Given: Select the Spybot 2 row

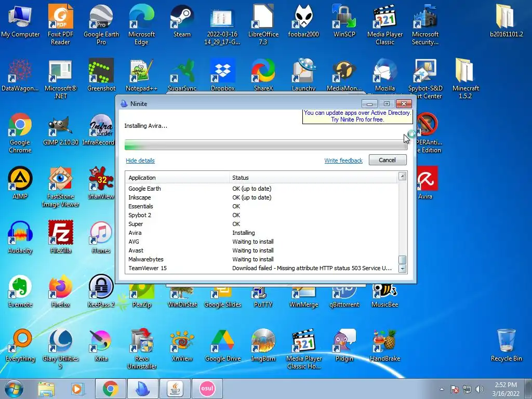Looking at the screenshot, I should pyautogui.click(x=262, y=215).
